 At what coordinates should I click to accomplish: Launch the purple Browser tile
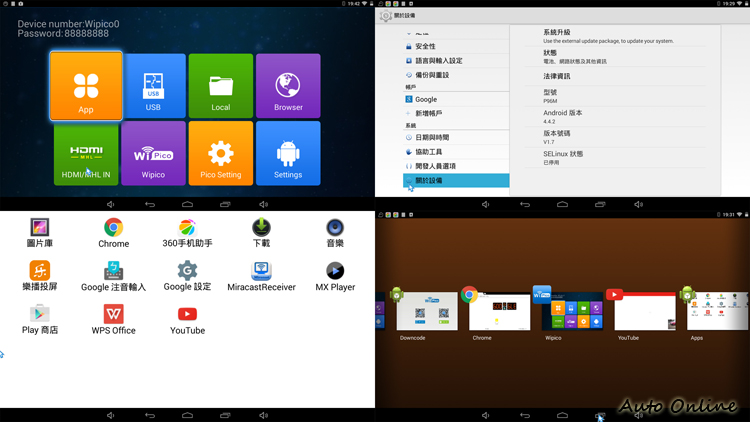[288, 87]
